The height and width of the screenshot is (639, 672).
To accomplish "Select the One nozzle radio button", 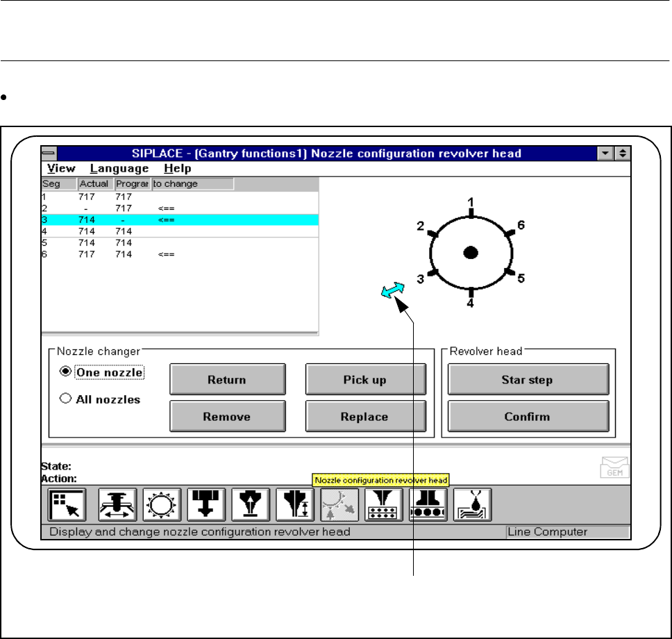I will tap(66, 372).
